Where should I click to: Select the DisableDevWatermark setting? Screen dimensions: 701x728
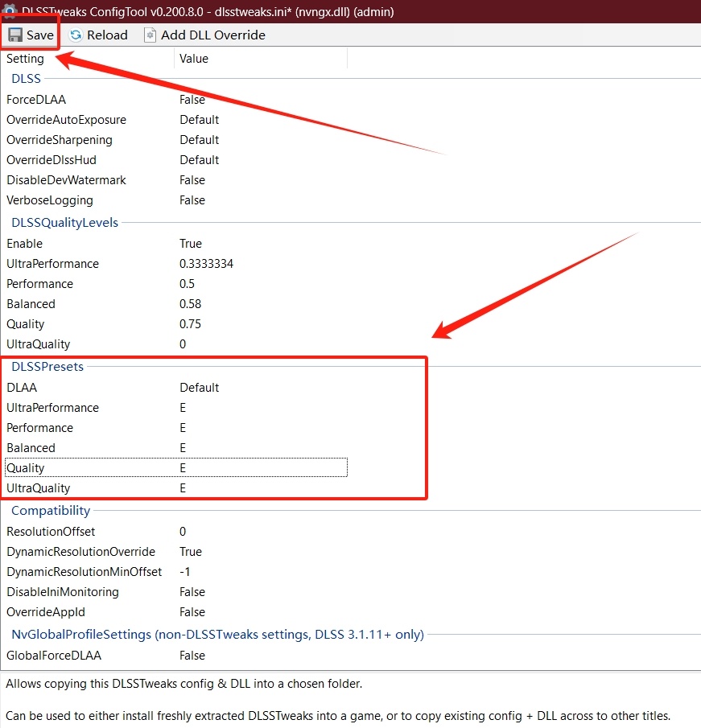click(x=67, y=180)
